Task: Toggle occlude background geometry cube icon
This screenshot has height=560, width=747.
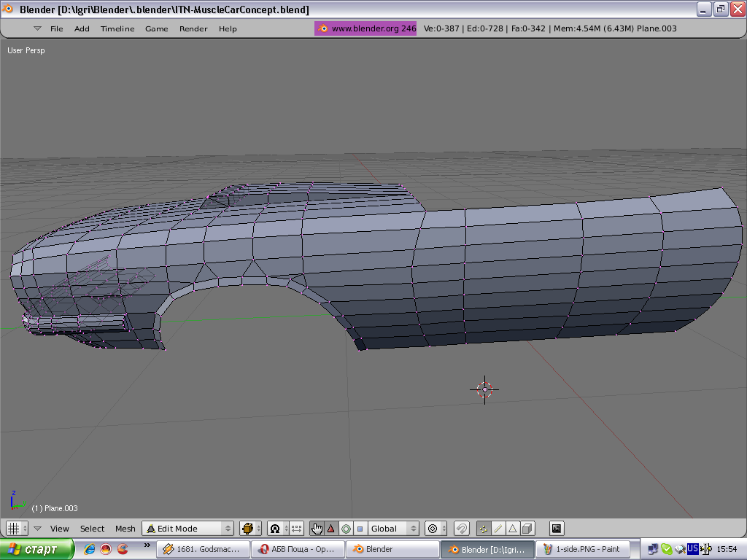Action: click(x=527, y=529)
